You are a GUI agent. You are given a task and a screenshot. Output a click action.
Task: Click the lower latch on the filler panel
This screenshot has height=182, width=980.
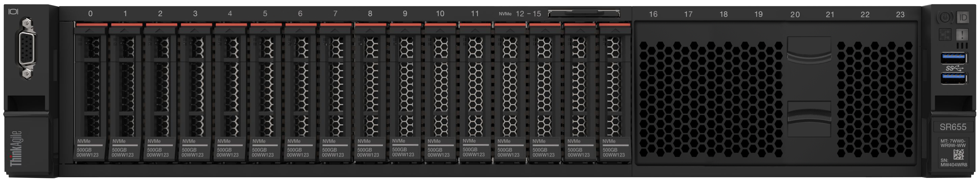pos(809,118)
